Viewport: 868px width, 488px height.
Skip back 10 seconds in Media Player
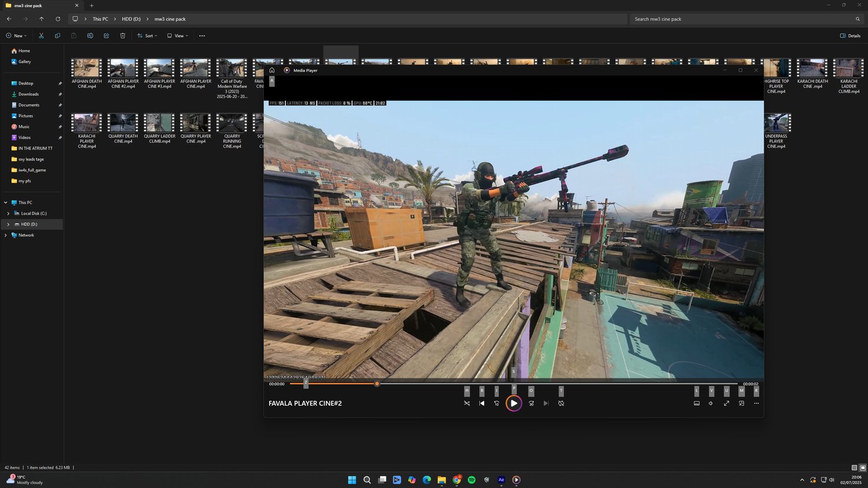click(x=496, y=403)
